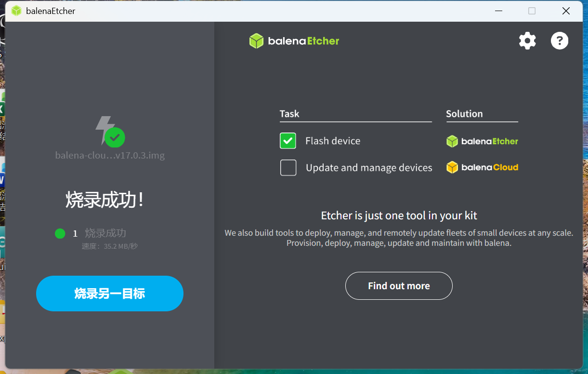Click the help question mark icon
This screenshot has height=374, width=588.
[x=559, y=41]
